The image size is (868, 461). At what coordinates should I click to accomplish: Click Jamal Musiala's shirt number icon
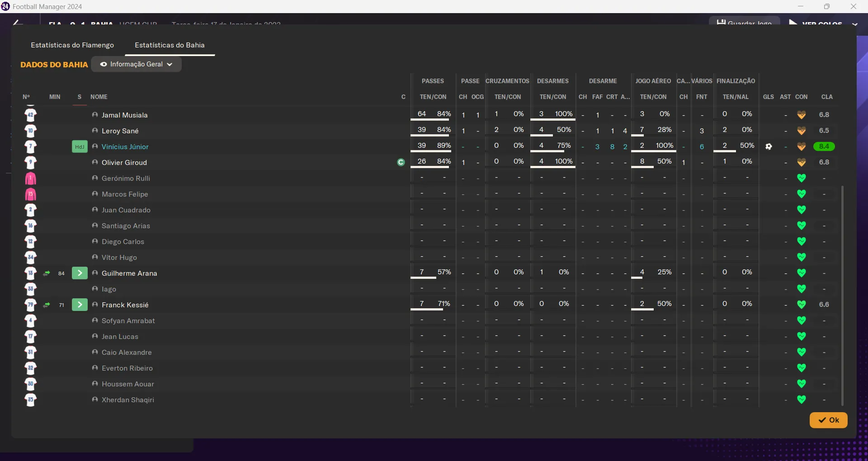point(31,115)
